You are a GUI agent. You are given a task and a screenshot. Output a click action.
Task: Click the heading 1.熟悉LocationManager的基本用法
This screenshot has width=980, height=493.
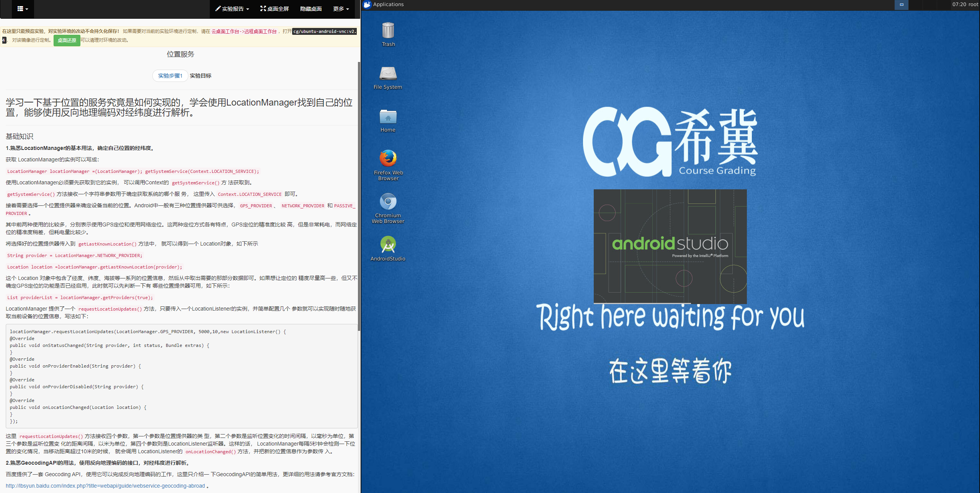(80, 148)
